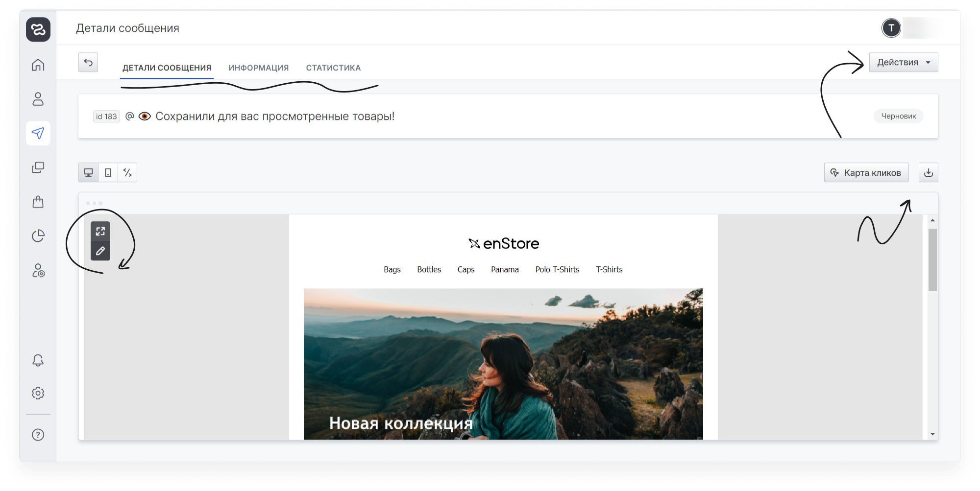Click the Черновик status badge
Image resolution: width=980 pixels, height=491 pixels.
899,116
